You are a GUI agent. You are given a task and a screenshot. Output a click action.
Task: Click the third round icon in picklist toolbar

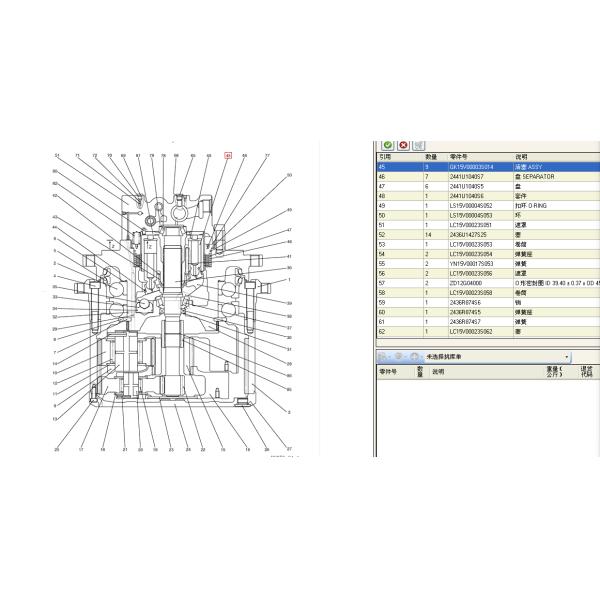(x=414, y=357)
